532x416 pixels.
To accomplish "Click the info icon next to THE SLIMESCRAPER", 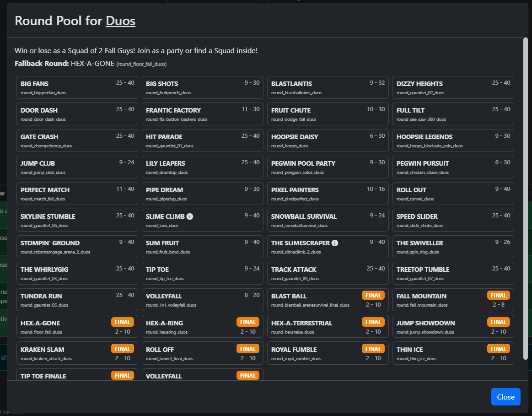I will (x=335, y=243).
